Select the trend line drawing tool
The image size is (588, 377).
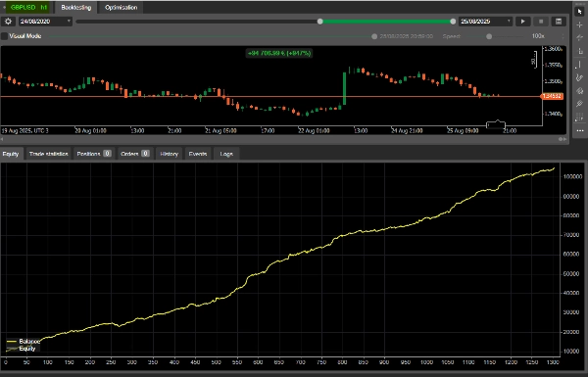tap(580, 38)
